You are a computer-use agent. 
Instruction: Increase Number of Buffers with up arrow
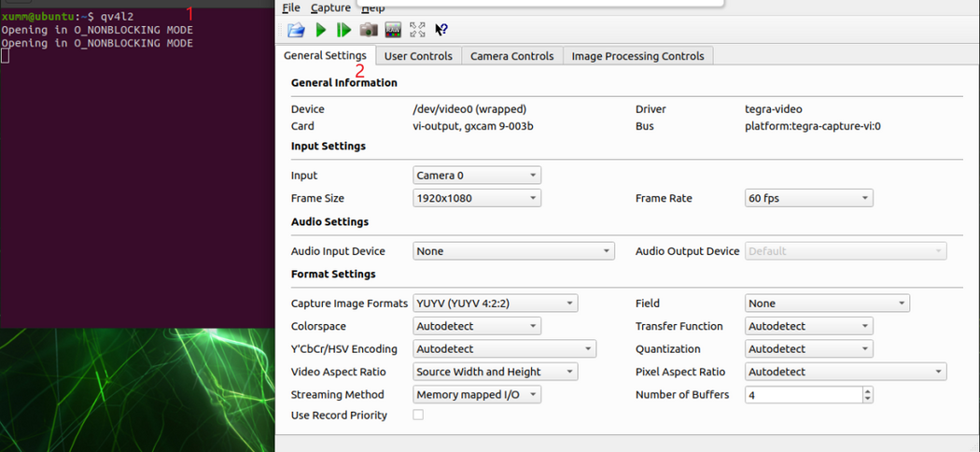868,391
